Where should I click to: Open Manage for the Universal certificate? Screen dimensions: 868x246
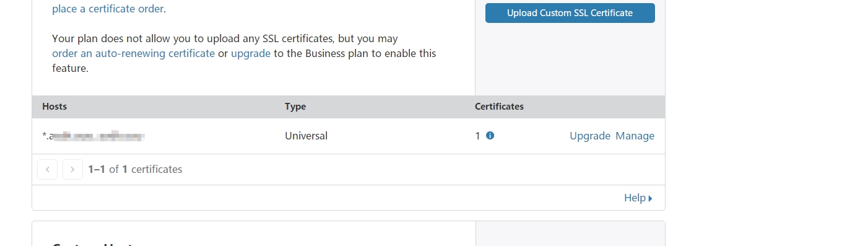pyautogui.click(x=635, y=136)
